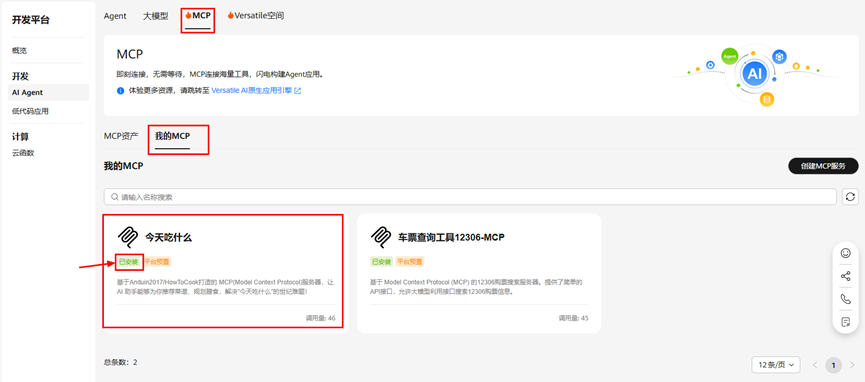The image size is (865, 382).
Task: Go to previous page with left chevron
Action: point(815,365)
